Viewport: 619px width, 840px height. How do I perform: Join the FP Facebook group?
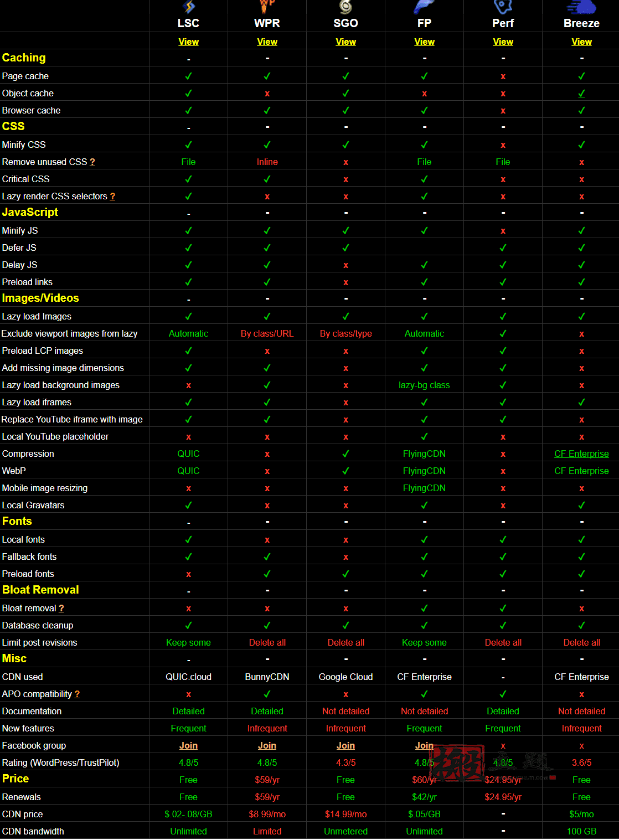pyautogui.click(x=425, y=745)
